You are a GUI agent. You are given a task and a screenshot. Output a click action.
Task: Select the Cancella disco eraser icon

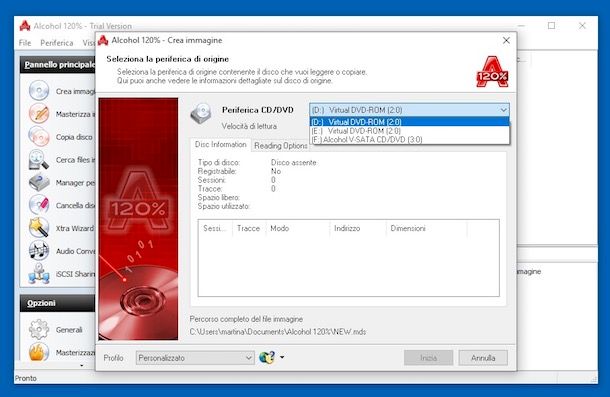coord(39,205)
